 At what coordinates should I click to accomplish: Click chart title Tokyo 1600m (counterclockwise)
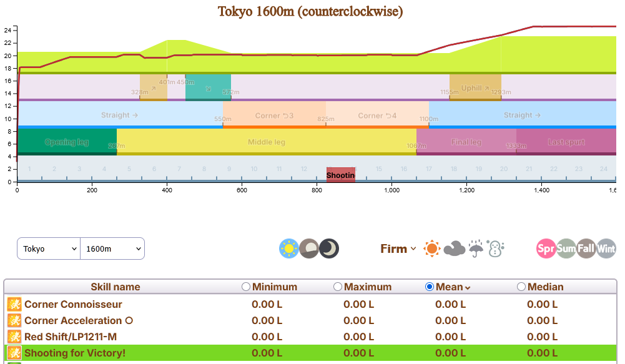pyautogui.click(x=310, y=11)
